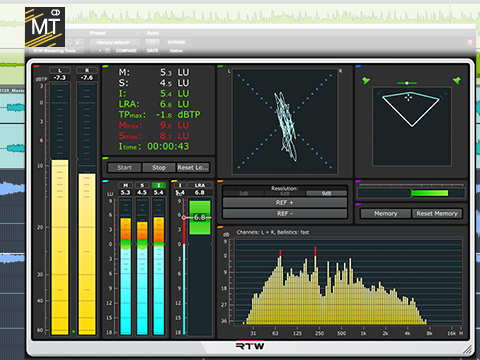Toggle the green I integrated loudness meter
This screenshot has width=480, height=360.
click(x=159, y=185)
